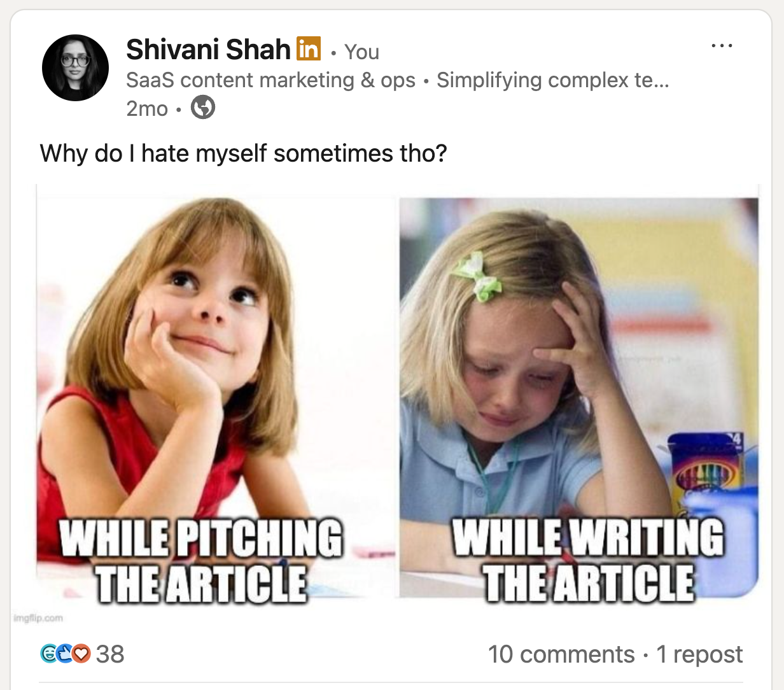
Task: View the 38 reactions count
Action: [x=109, y=654]
